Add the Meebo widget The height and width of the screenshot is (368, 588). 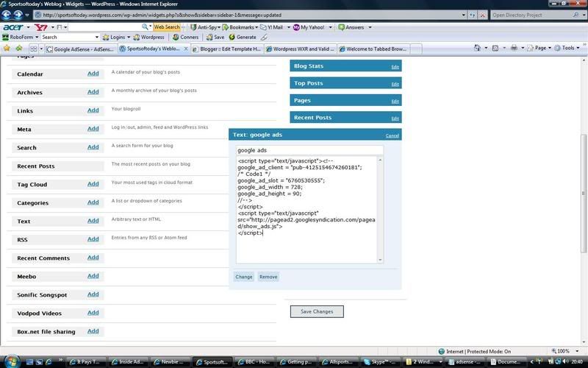pos(93,275)
